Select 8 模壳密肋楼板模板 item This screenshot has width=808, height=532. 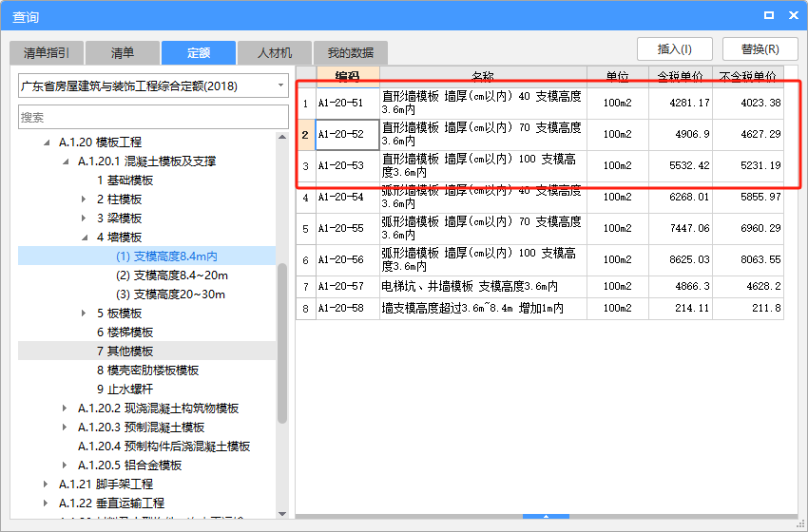click(x=148, y=370)
